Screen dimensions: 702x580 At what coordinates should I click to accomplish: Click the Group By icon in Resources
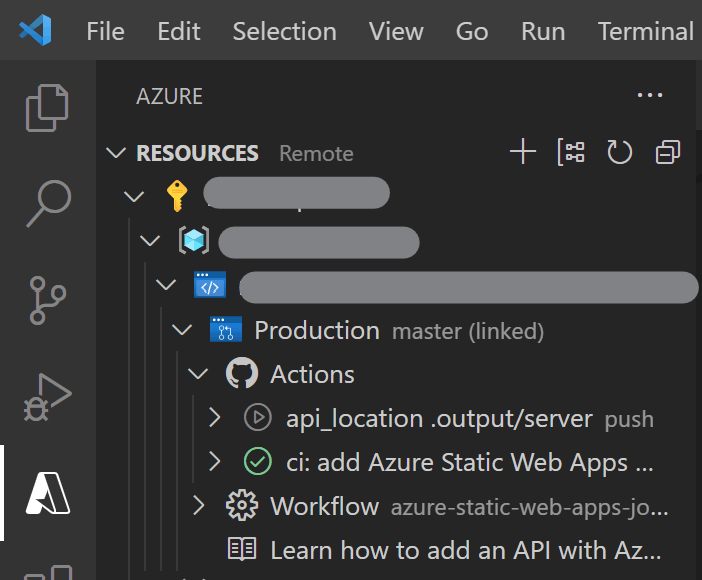pos(571,152)
